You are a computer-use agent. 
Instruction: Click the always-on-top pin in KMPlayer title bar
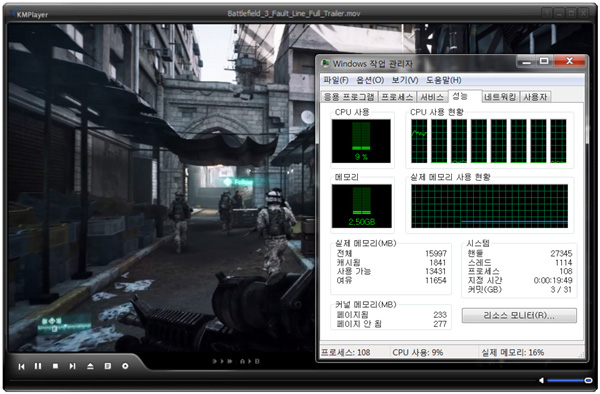(547, 13)
